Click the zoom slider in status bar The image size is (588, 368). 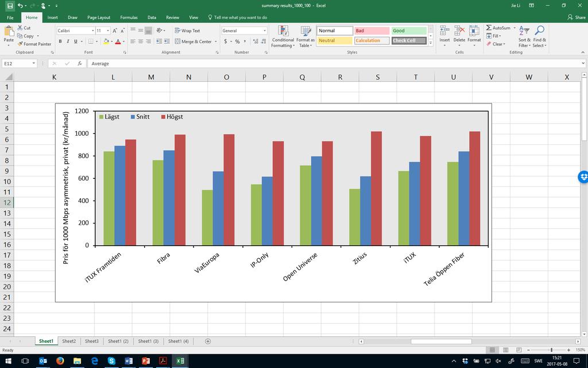point(551,350)
